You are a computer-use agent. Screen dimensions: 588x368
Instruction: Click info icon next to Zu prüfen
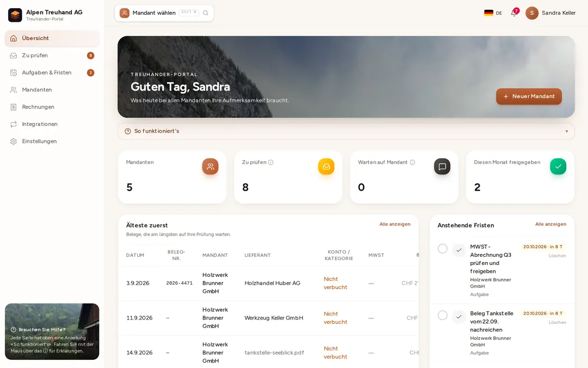pos(271,162)
